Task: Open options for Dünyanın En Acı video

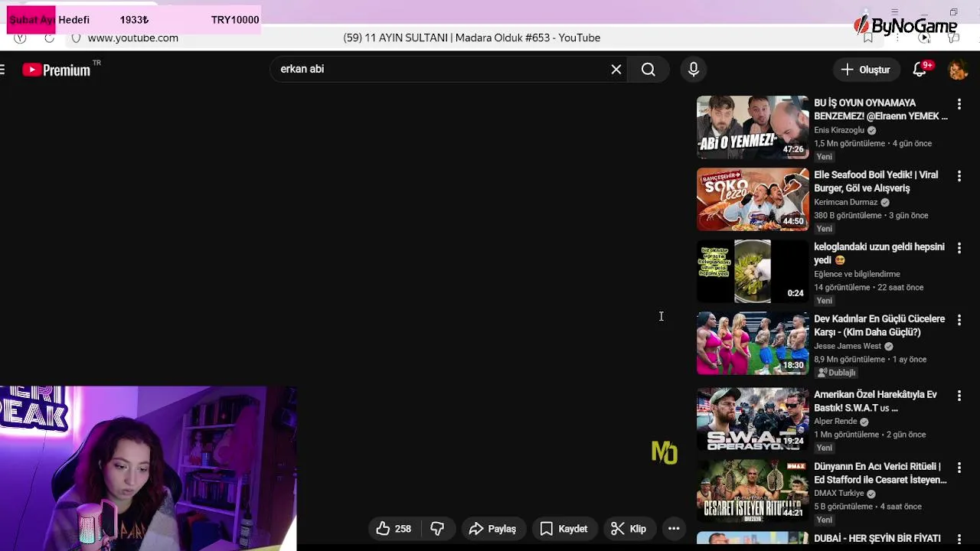Action: click(x=959, y=468)
